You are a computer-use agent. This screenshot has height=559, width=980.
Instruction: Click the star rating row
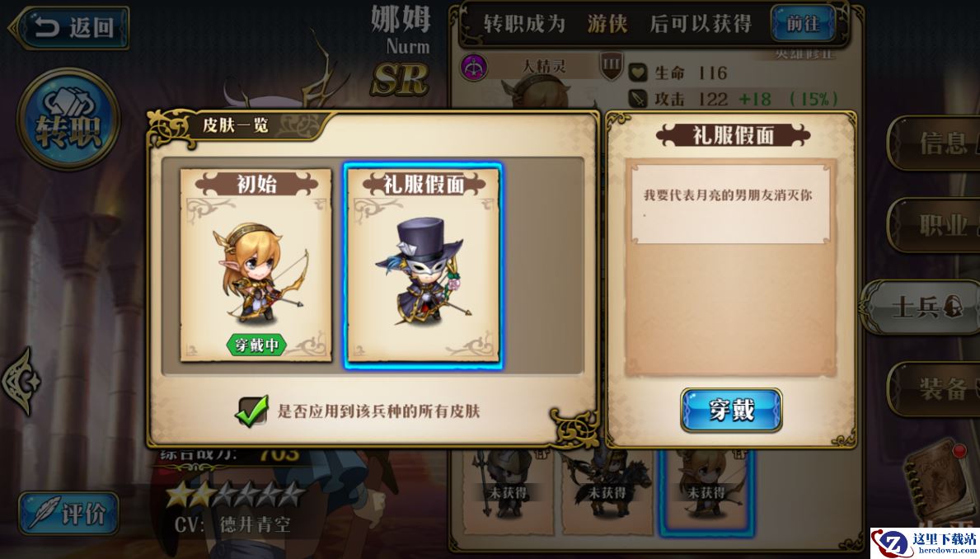click(x=235, y=495)
